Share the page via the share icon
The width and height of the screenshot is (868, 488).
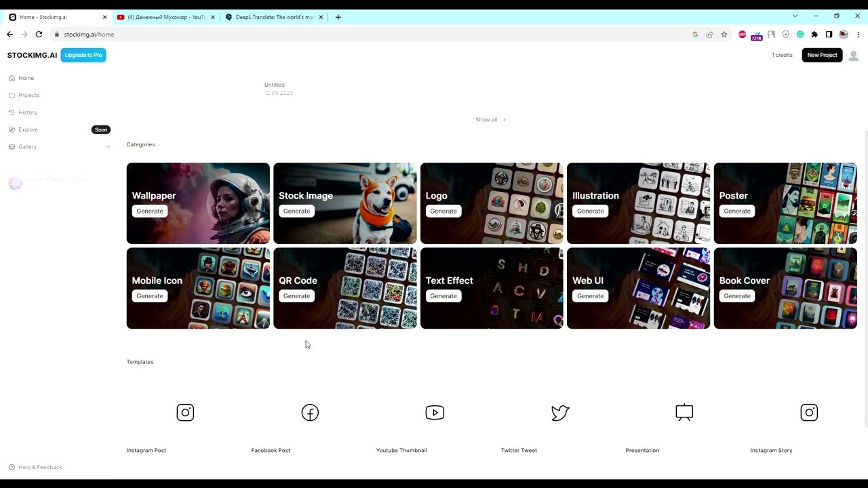click(709, 35)
